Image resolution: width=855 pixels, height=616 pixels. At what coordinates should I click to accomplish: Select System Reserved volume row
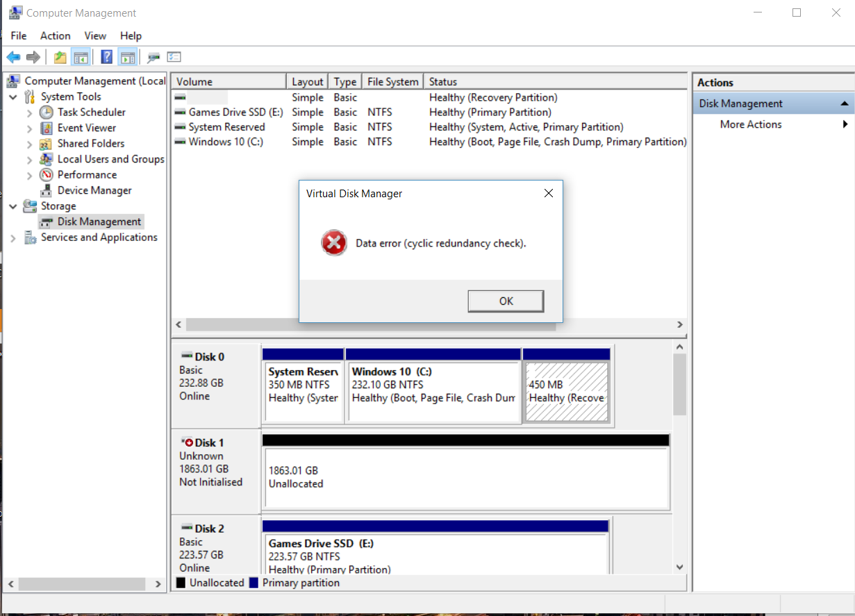[429, 127]
